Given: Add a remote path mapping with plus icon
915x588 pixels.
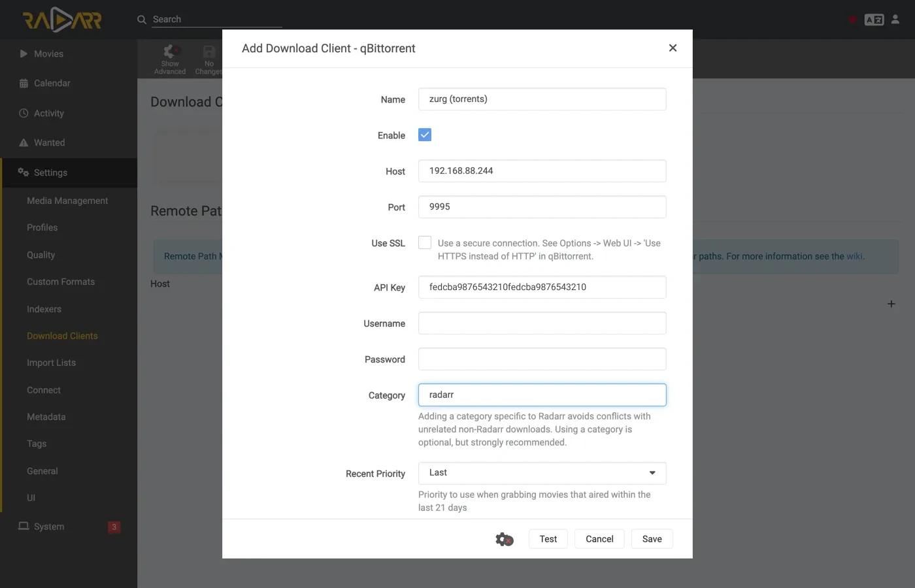Looking at the screenshot, I should tap(891, 304).
